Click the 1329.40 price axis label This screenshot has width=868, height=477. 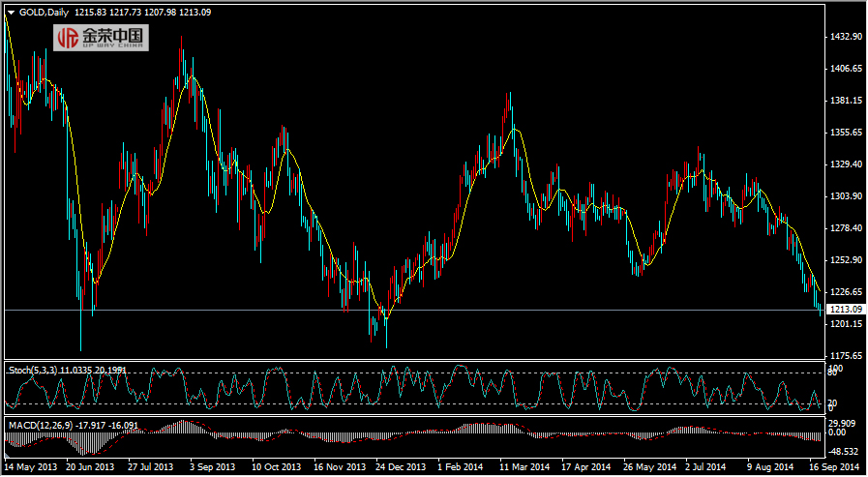tap(845, 164)
